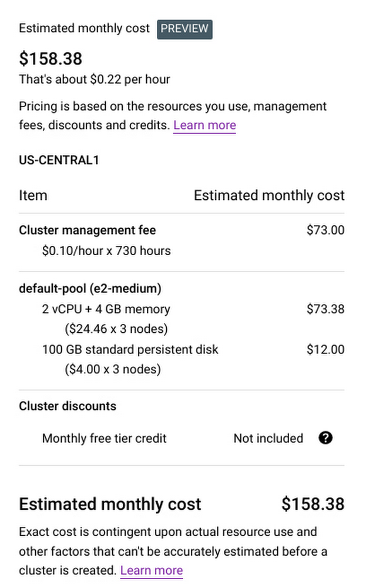Click the PREVIEW badge label
The width and height of the screenshot is (366, 588).
pos(184,28)
